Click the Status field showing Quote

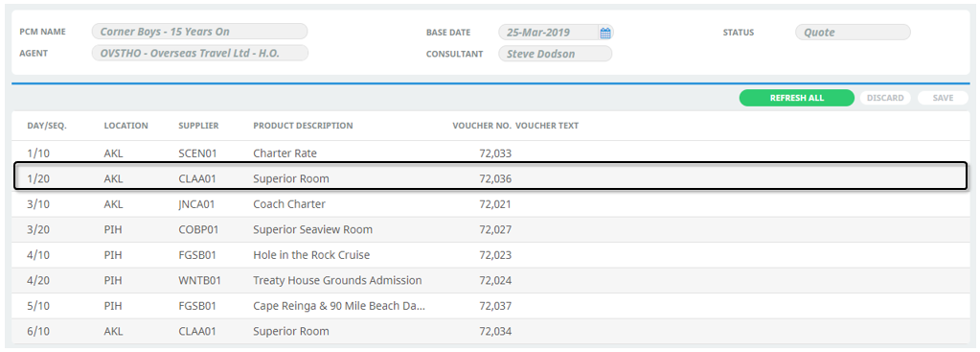pos(853,33)
